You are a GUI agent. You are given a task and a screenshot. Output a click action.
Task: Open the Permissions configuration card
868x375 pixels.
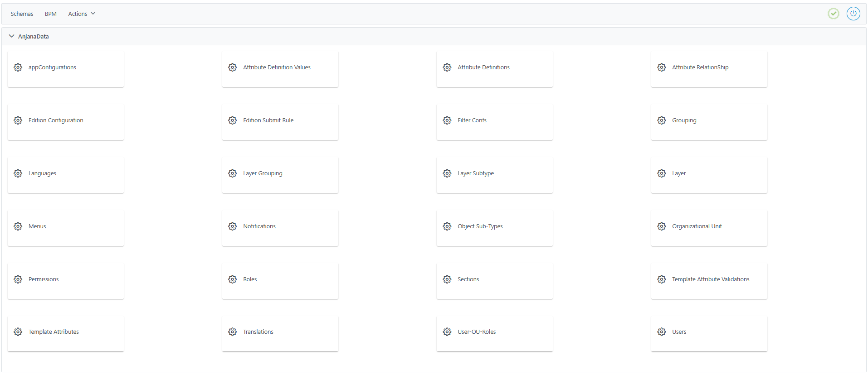click(x=66, y=281)
